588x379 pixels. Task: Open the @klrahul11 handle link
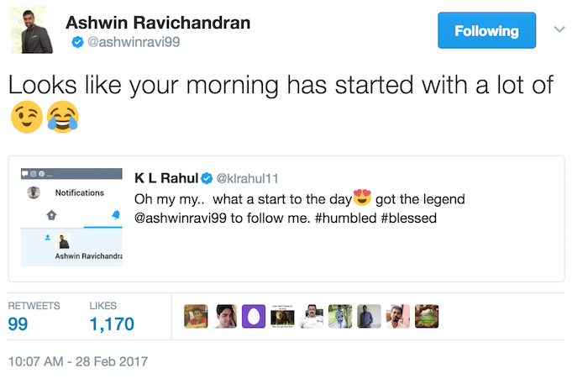pos(249,178)
